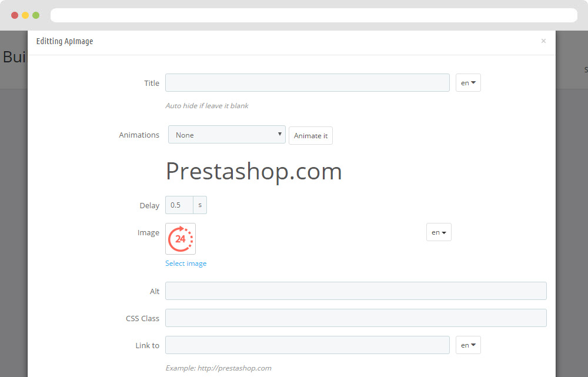The width and height of the screenshot is (588, 377).
Task: Click the 'Example: http://prestashop.com' hint text
Action: point(219,368)
